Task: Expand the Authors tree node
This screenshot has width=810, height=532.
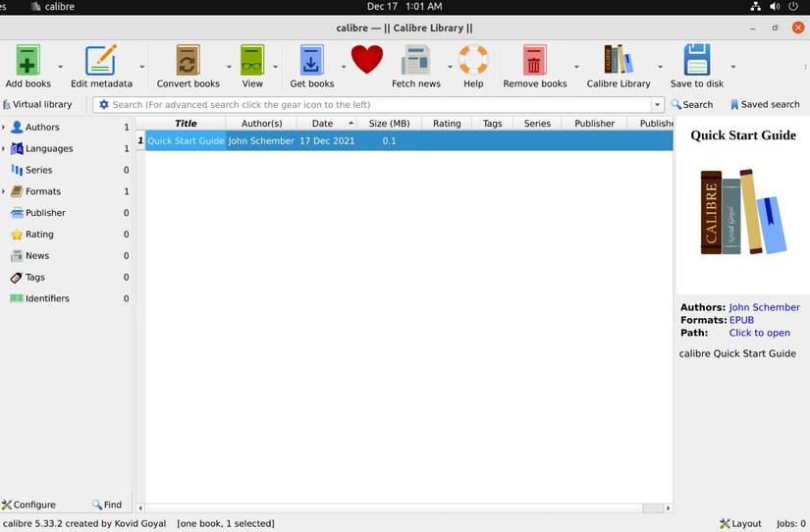Action: click(4, 127)
